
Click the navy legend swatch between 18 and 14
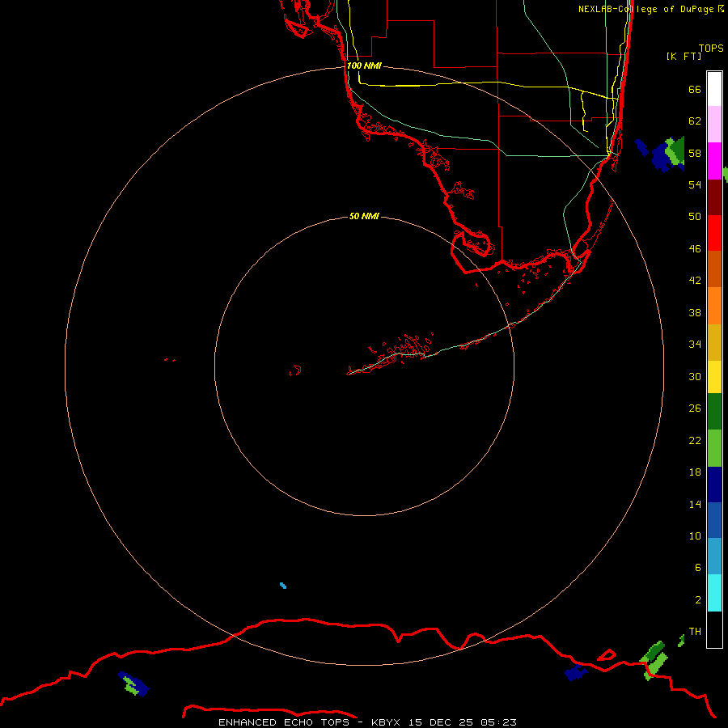(x=714, y=485)
